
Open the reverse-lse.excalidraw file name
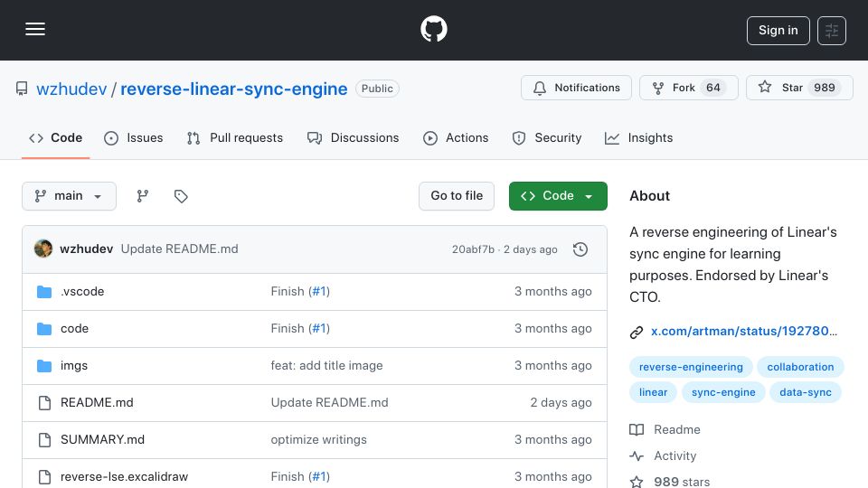point(125,477)
